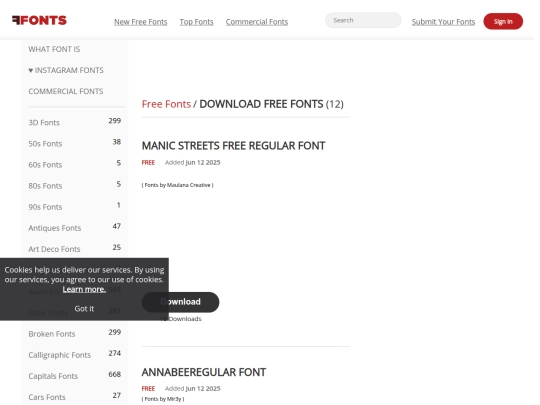Select Cars Fonts category
The width and height of the screenshot is (540, 405).
tap(47, 397)
